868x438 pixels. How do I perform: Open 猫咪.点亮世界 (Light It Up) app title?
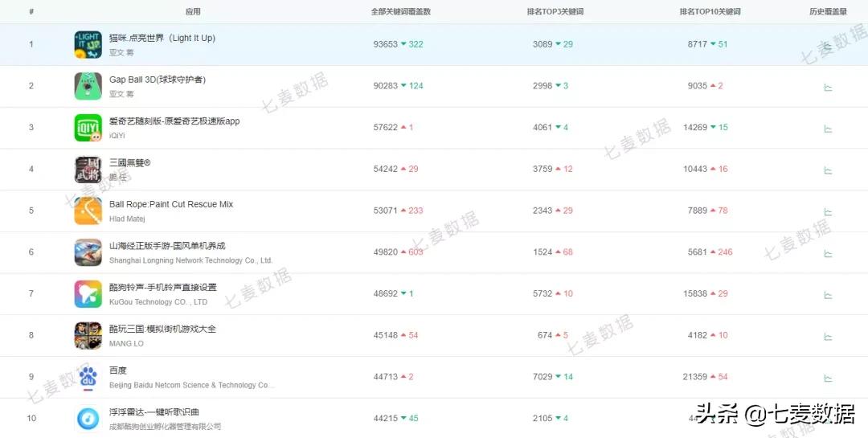coord(162,39)
